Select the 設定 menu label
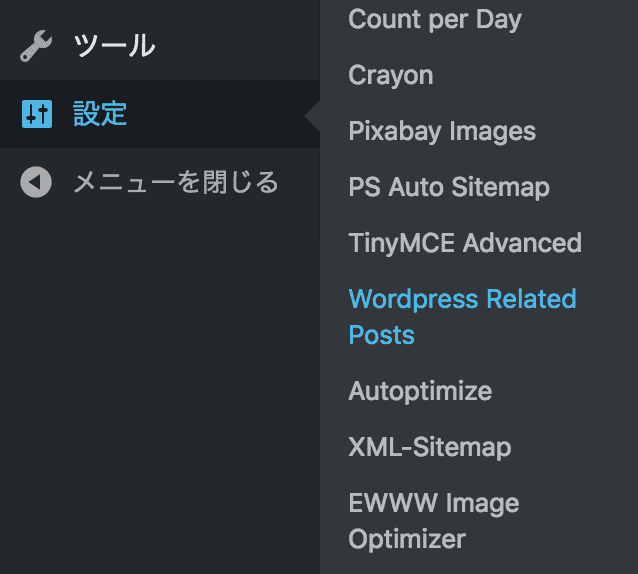Viewport: 638px width, 574px height. [100, 114]
